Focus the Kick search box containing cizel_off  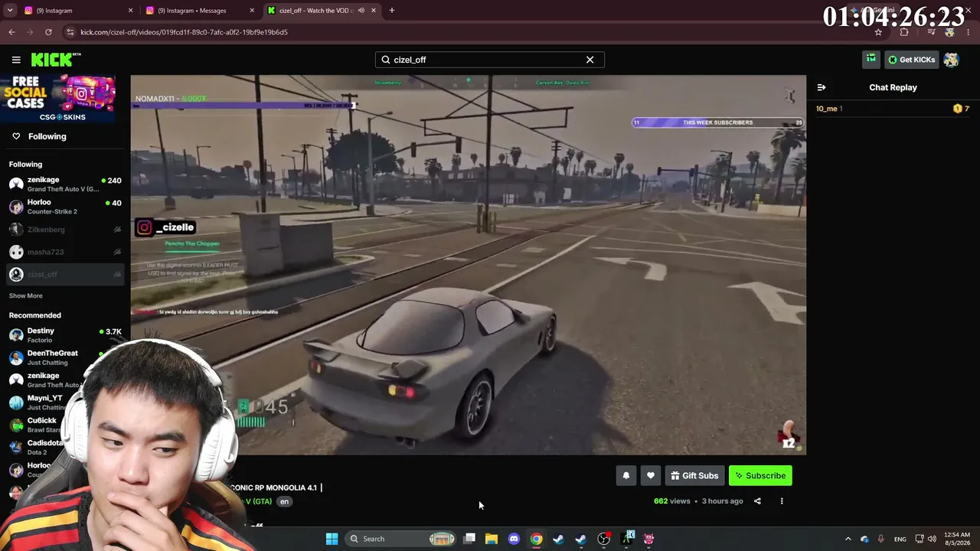(x=489, y=60)
